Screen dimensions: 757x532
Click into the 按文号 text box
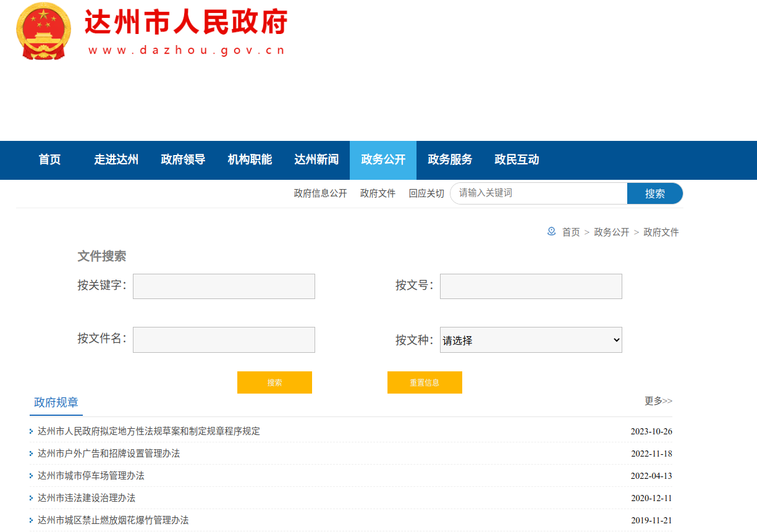(x=530, y=287)
